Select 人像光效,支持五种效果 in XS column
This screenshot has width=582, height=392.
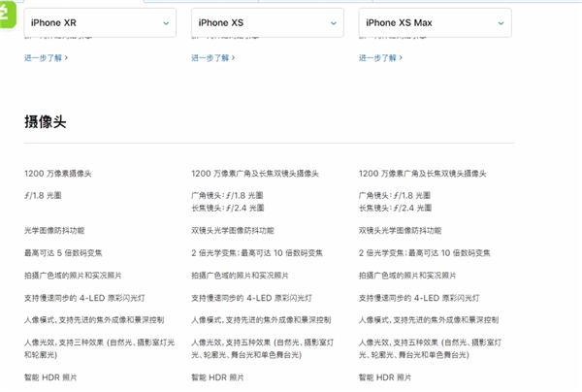pos(231,343)
